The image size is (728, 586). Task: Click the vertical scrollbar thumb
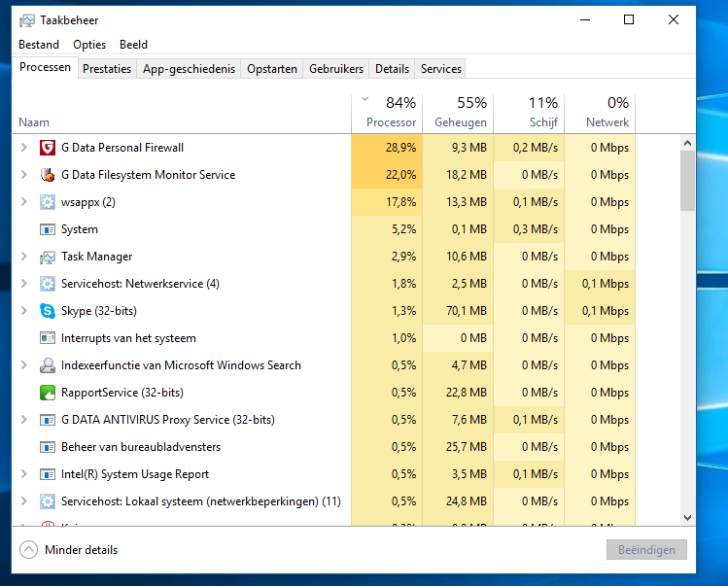coord(687,181)
